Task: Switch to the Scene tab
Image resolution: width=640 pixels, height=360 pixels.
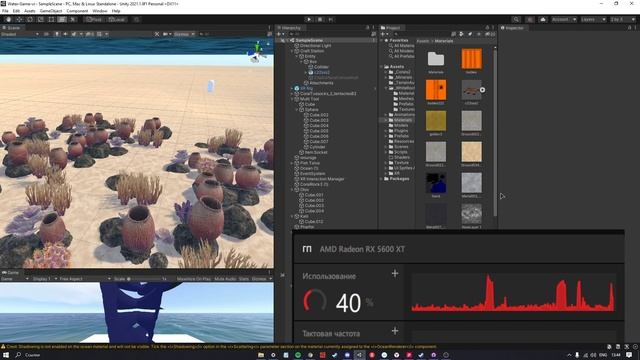Action: click(12, 28)
